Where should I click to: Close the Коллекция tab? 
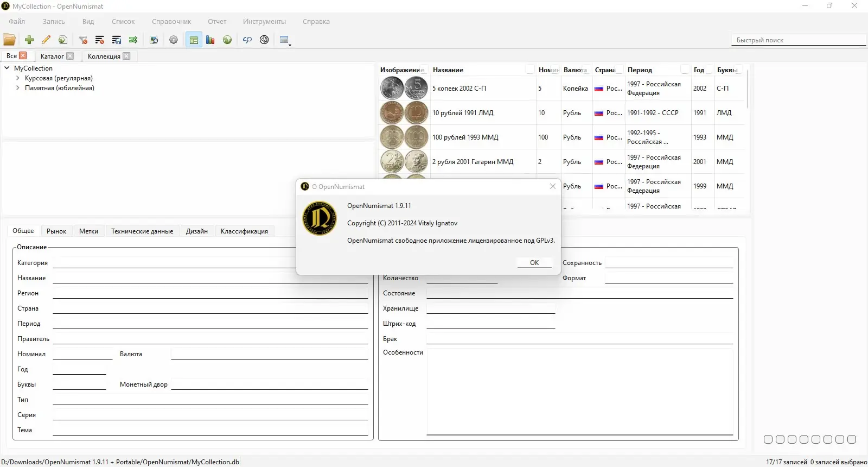(x=126, y=56)
